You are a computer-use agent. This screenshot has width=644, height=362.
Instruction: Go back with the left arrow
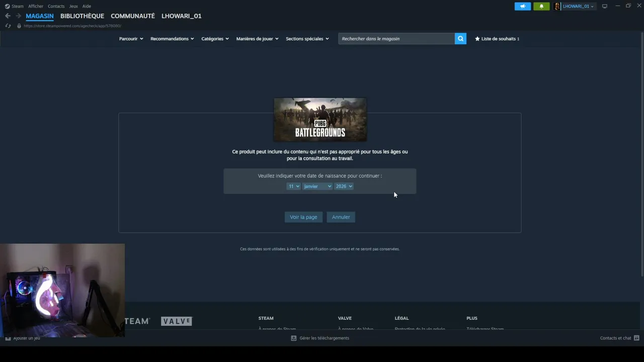(8, 16)
